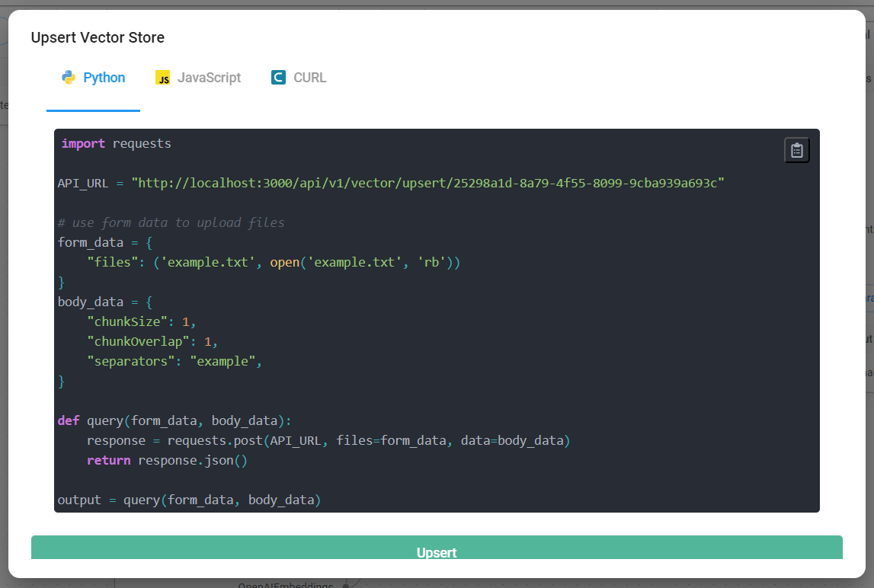Select the CURL tab label
Viewport: 874px width, 588px height.
pyautogui.click(x=309, y=78)
